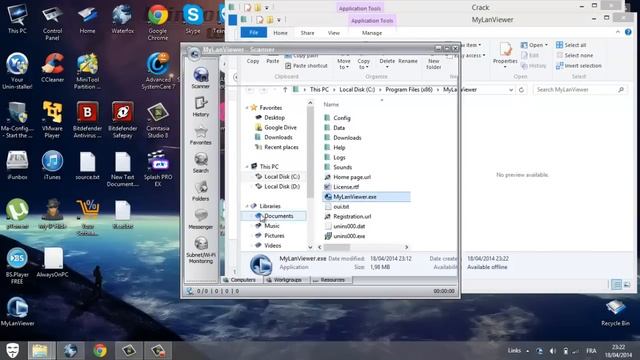Collapse the Explorer ribbon
The image size is (640, 360).
pyautogui.click(x=618, y=32)
